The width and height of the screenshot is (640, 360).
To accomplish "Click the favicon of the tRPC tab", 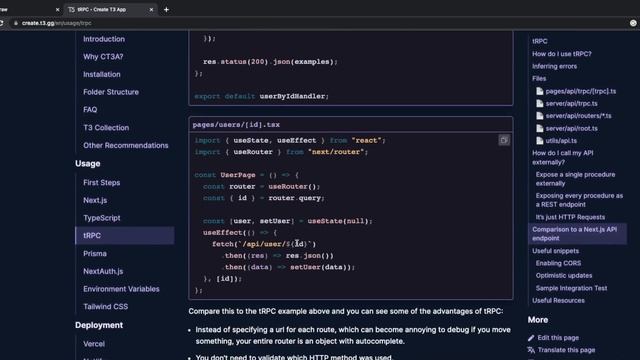I will pyautogui.click(x=71, y=9).
